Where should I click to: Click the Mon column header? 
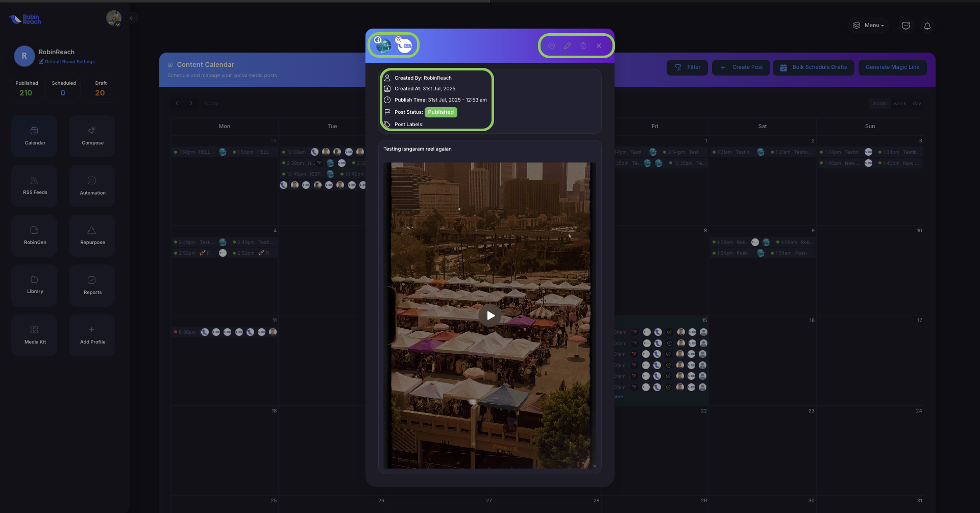point(224,126)
